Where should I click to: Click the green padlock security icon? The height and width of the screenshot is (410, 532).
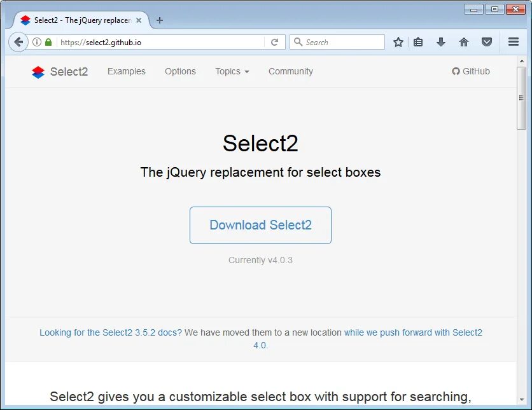point(48,42)
